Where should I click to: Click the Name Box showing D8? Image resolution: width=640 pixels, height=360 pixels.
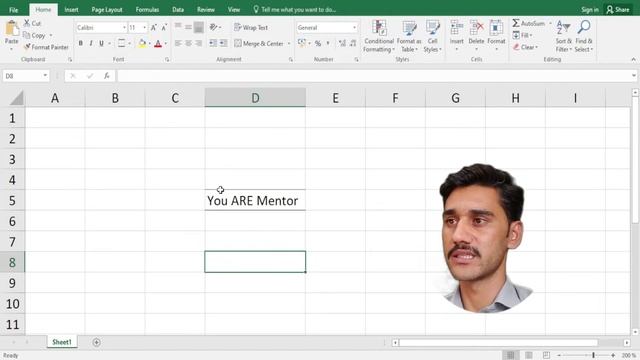pyautogui.click(x=26, y=76)
